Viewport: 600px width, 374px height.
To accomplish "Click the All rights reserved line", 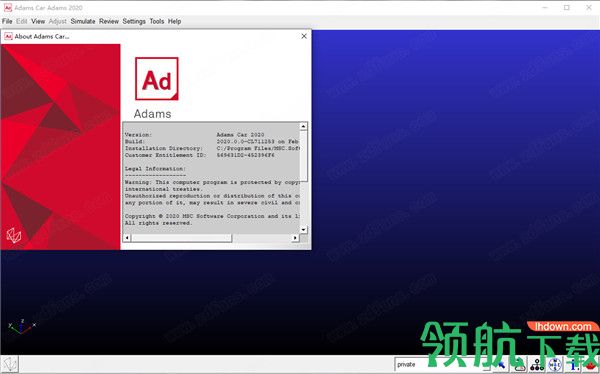I will [x=158, y=223].
